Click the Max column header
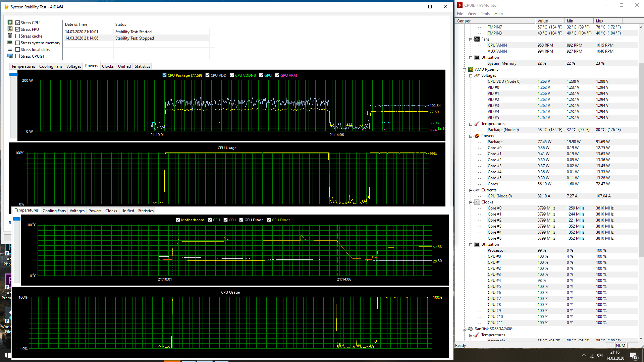 tap(599, 21)
